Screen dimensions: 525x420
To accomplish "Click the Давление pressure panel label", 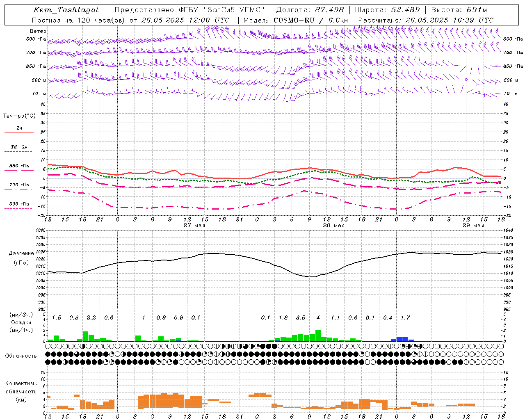I will point(21,253).
